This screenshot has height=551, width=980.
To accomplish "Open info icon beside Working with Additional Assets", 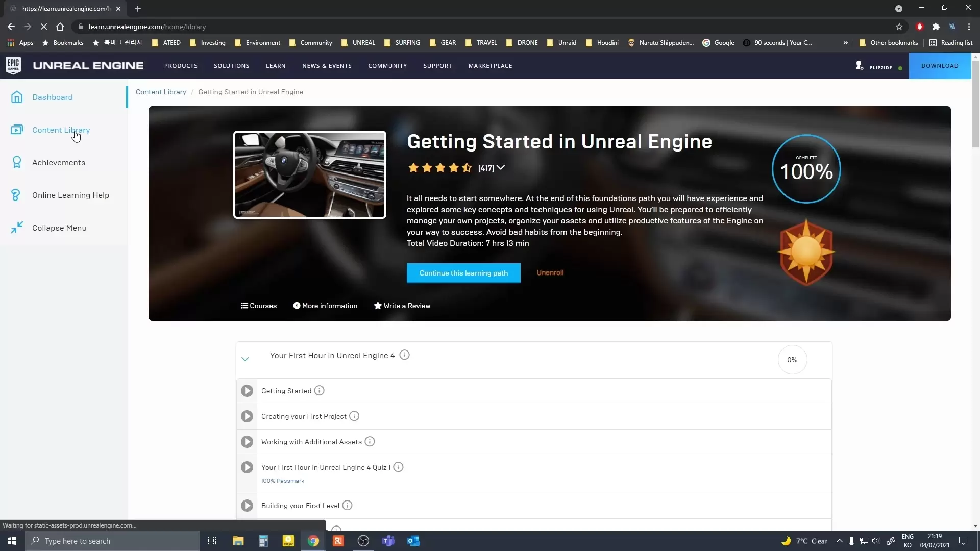I will 370,442.
